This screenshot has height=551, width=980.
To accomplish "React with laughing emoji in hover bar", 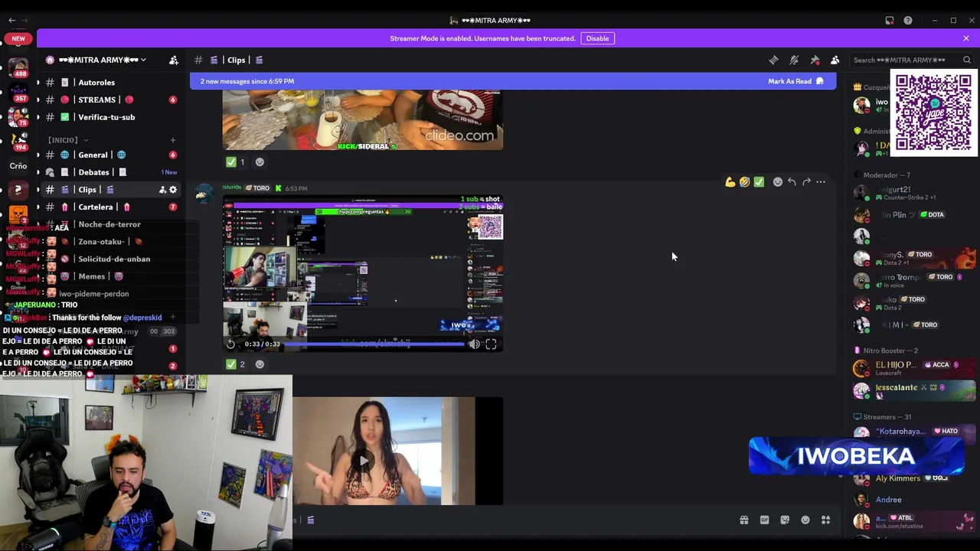I will (x=744, y=182).
